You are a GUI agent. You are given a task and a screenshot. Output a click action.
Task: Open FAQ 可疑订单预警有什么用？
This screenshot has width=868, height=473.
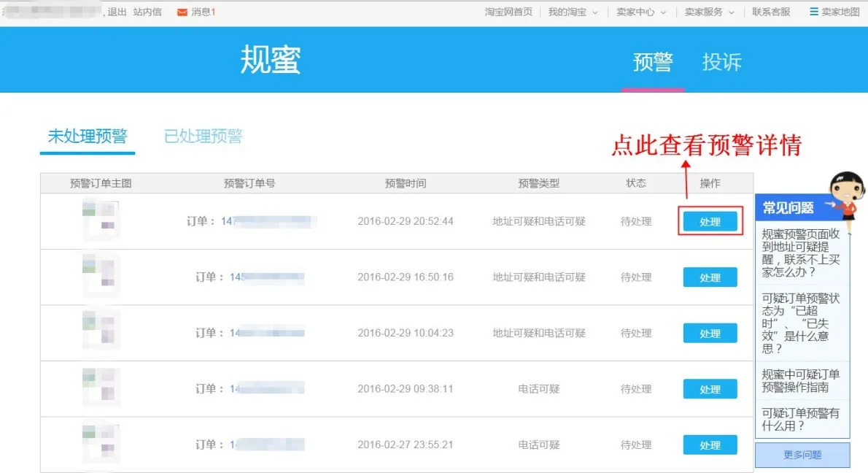point(800,419)
